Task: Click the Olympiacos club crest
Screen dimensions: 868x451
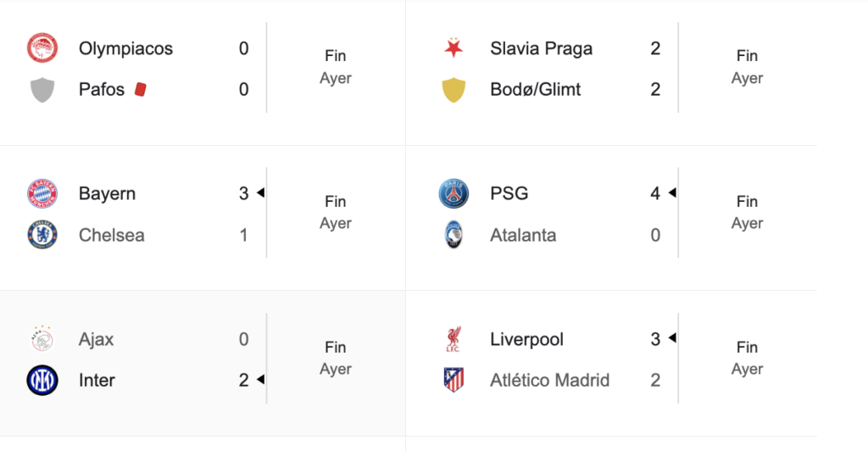Action: click(x=42, y=48)
